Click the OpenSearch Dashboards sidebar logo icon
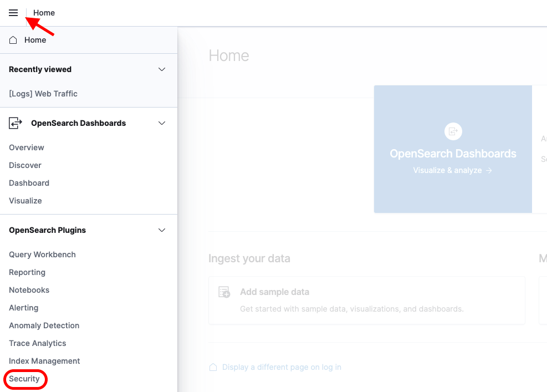Screen dimensions: 547x392 click(x=16, y=123)
